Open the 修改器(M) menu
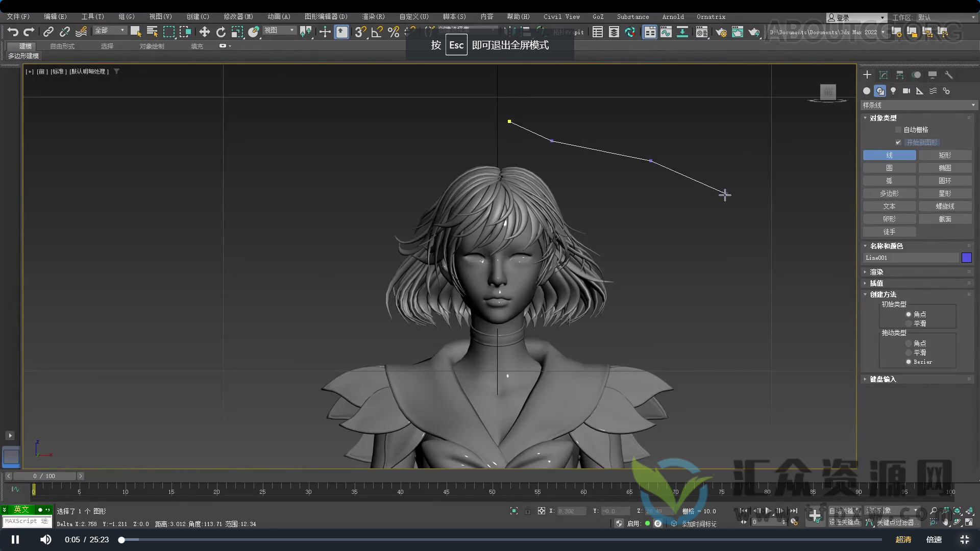Image resolution: width=980 pixels, height=551 pixels. point(238,17)
